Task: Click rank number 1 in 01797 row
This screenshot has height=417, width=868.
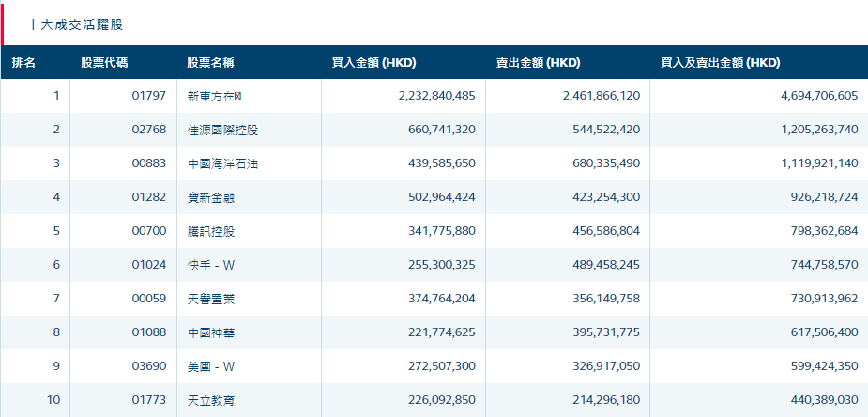Action: tap(56, 96)
